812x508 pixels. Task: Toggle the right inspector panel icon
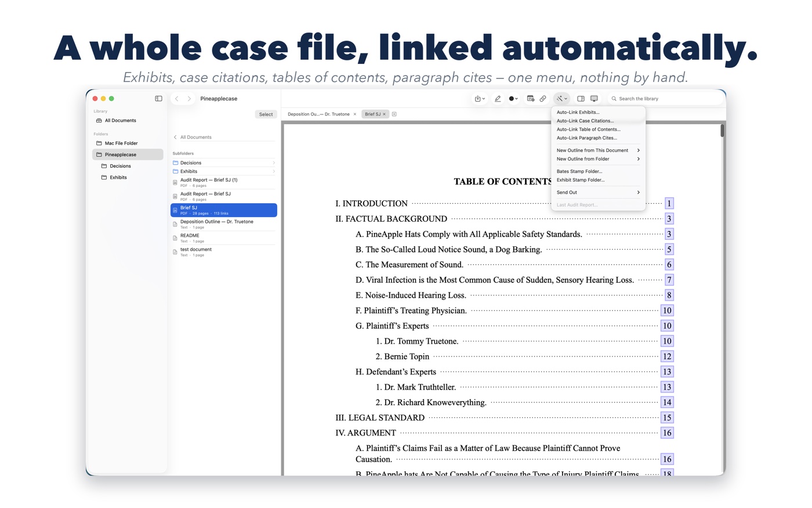(581, 99)
